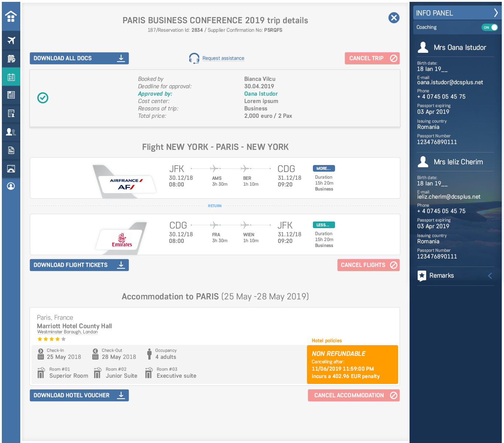Image resolution: width=504 pixels, height=443 pixels.
Task: Click the Request assistance link
Action: pos(223,58)
